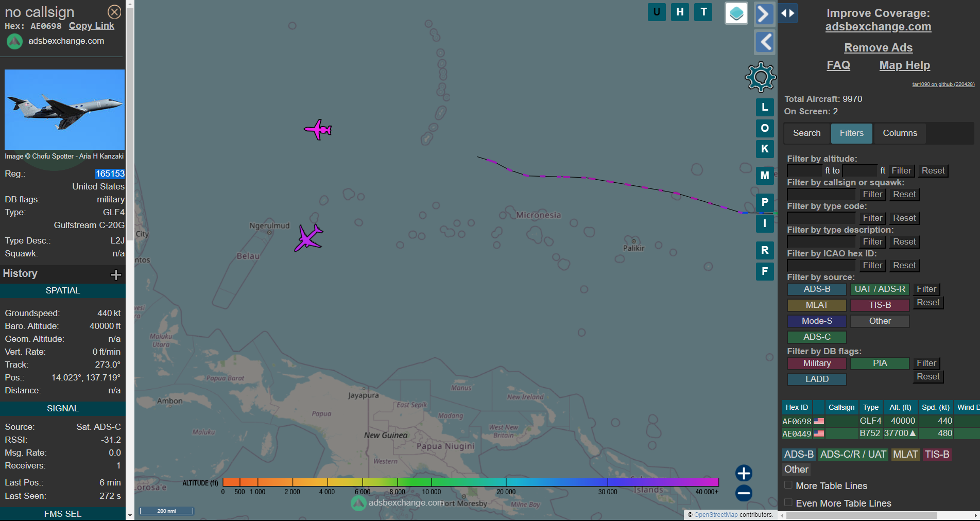980x521 pixels.
Task: Toggle Mode-S source filter
Action: (x=817, y=321)
